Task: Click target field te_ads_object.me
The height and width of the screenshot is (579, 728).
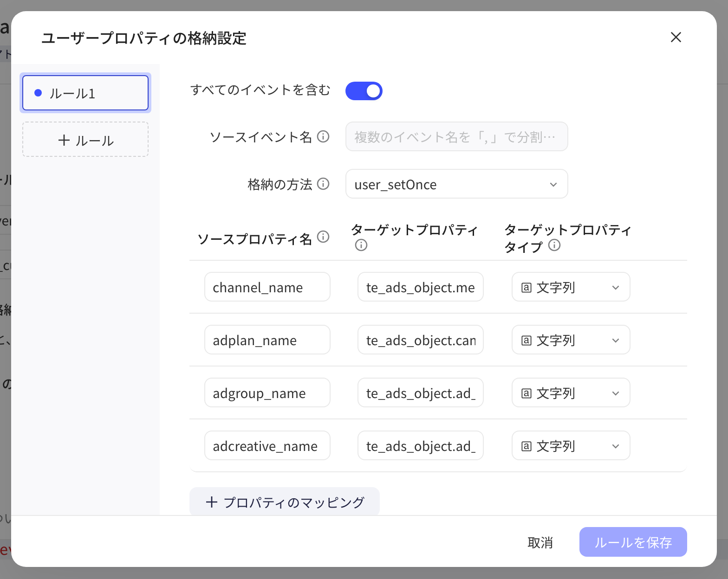Action: click(x=421, y=287)
